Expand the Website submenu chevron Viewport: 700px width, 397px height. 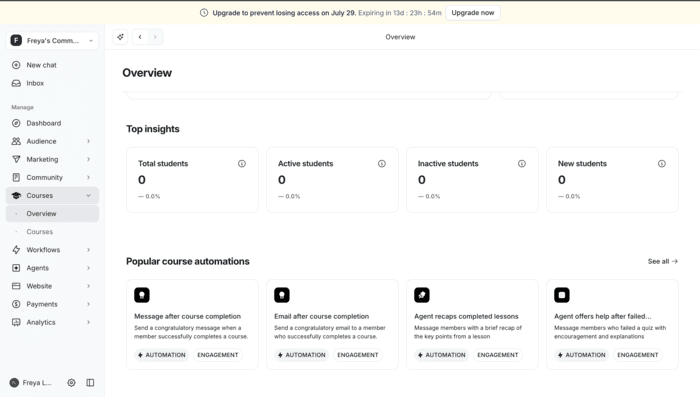pos(88,286)
